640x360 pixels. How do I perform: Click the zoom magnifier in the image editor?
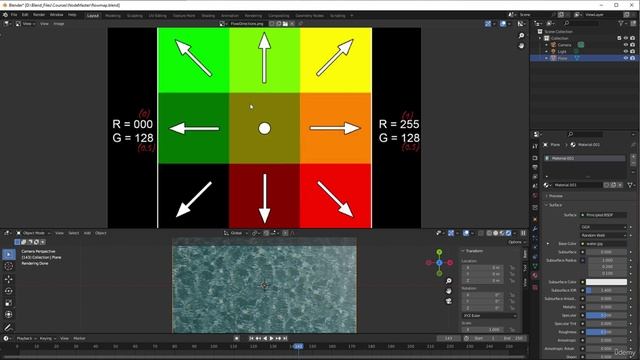pos(521,36)
